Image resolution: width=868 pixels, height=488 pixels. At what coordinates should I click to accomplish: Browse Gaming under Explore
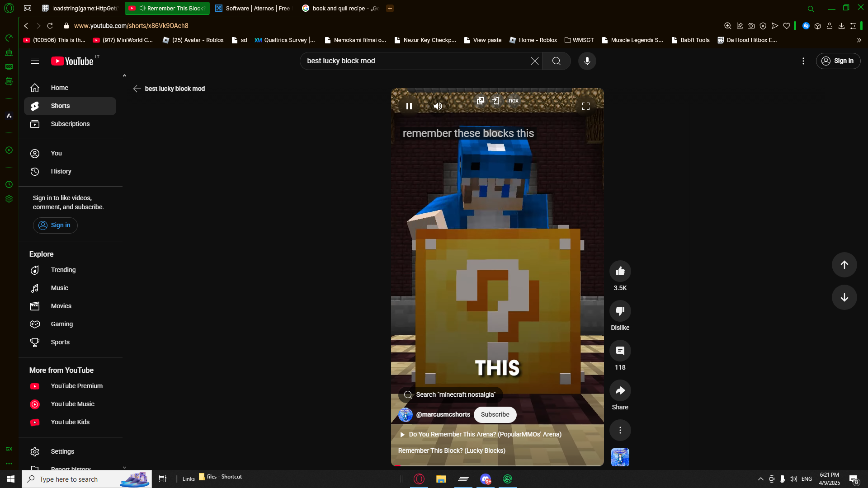point(70,324)
